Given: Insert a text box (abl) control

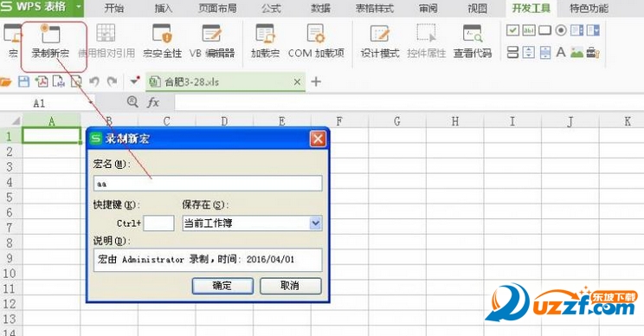Looking at the screenshot, I should 529,30.
